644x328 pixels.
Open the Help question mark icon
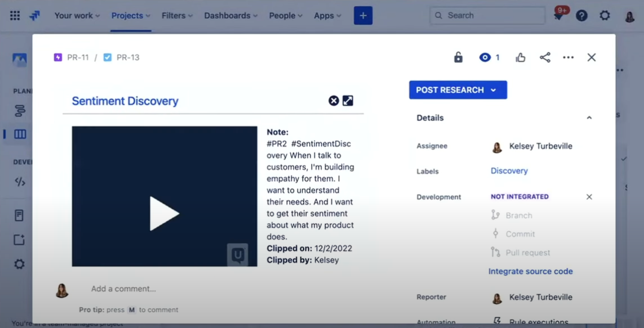tap(581, 16)
